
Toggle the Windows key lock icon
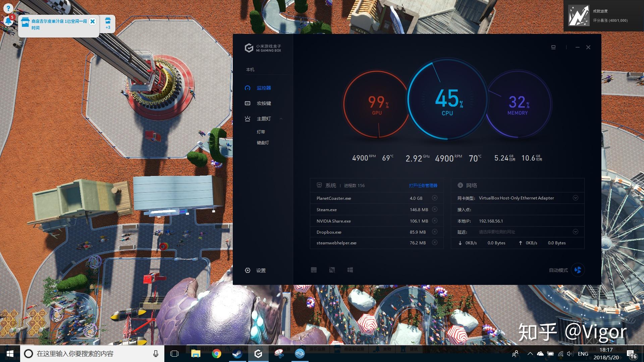pos(350,270)
